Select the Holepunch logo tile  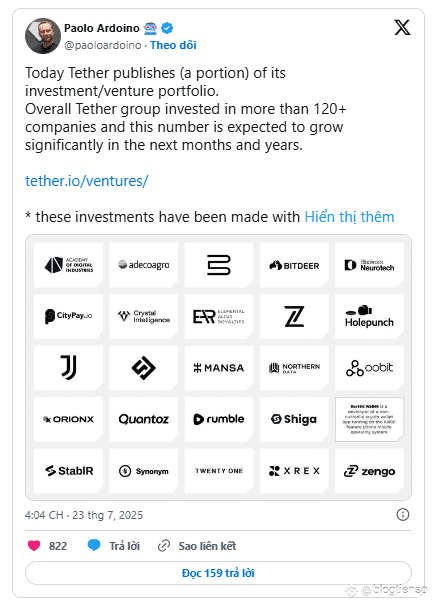click(x=369, y=316)
